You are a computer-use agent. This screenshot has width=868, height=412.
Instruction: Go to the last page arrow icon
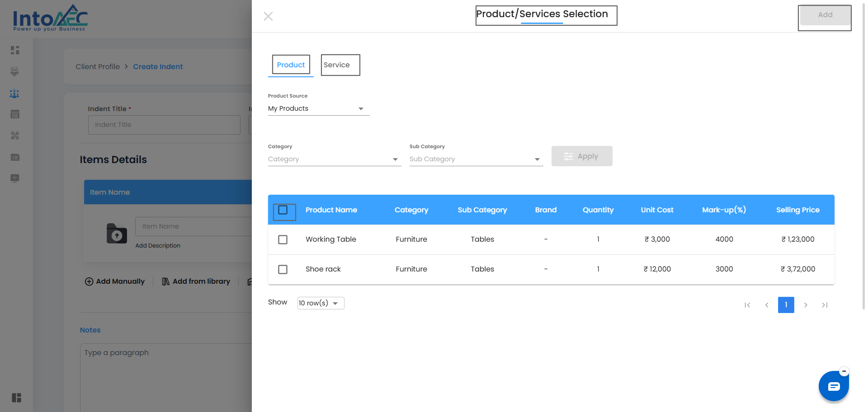(x=825, y=305)
